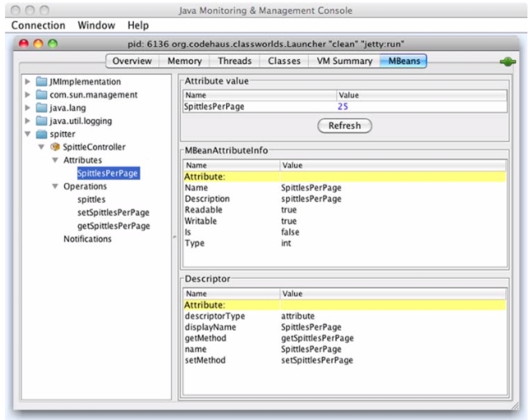Click the SpittleController MBean icon
The width and height of the screenshot is (529, 420).
[x=56, y=147]
